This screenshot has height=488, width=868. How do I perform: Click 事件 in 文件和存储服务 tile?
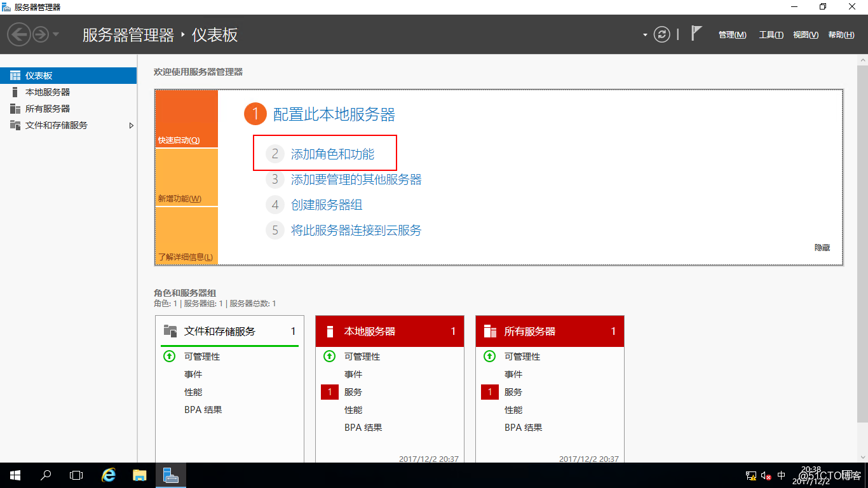(x=193, y=374)
